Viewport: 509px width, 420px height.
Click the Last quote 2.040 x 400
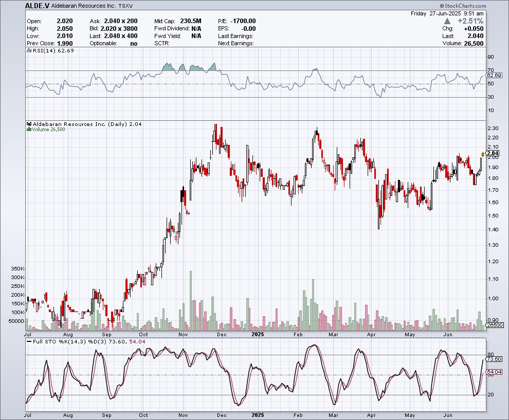[121, 36]
